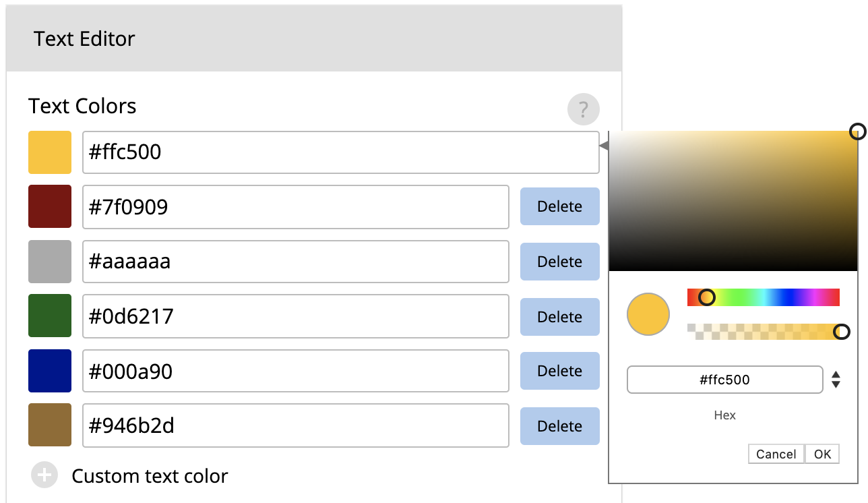The height and width of the screenshot is (503, 868).
Task: Focus the hex input in color picker
Action: pos(725,380)
